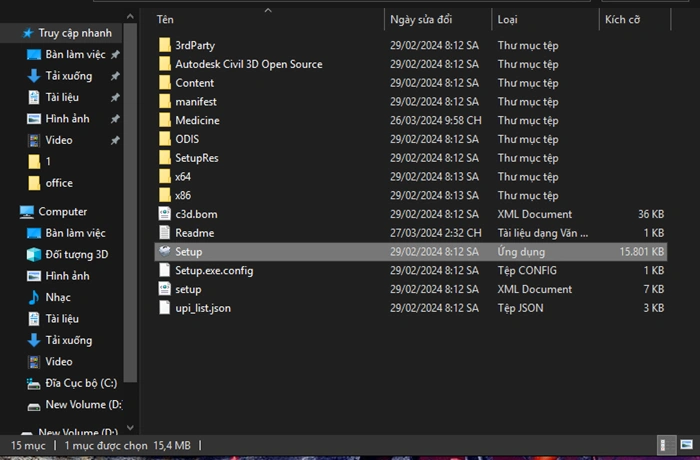Click the Nhạc music icon in sidebar
The width and height of the screenshot is (700, 460).
pos(34,297)
